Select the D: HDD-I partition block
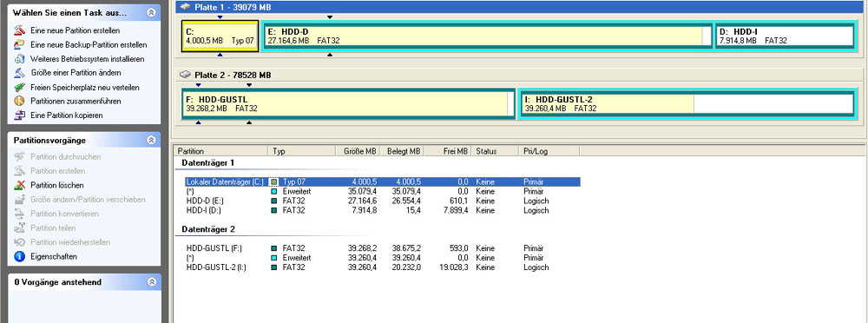Viewport: 868px width, 323px height. pyautogui.click(x=785, y=36)
